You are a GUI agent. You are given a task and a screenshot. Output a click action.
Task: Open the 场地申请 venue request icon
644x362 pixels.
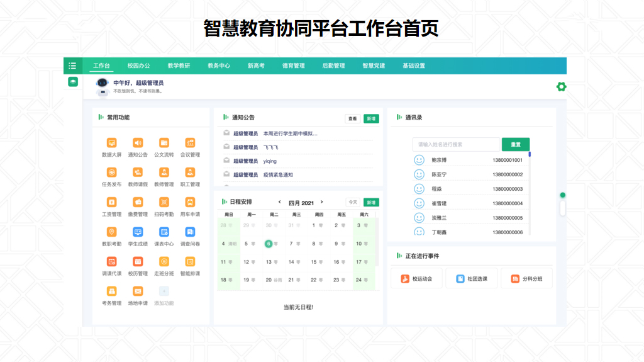tap(138, 291)
